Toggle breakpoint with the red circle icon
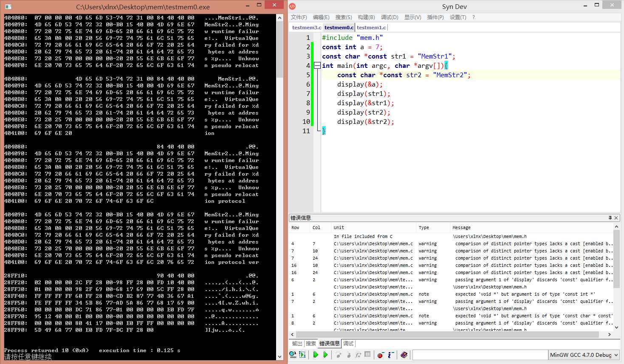Viewport: 624px width, 364px height. (x=381, y=355)
